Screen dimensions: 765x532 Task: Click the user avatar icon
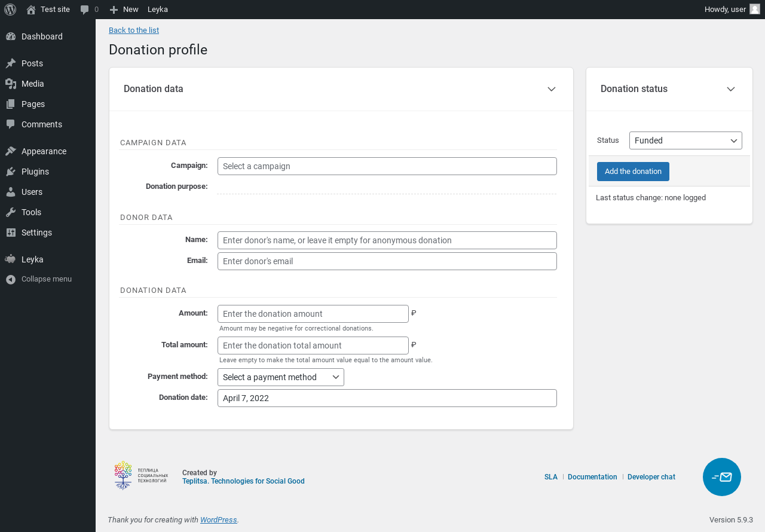(755, 9)
